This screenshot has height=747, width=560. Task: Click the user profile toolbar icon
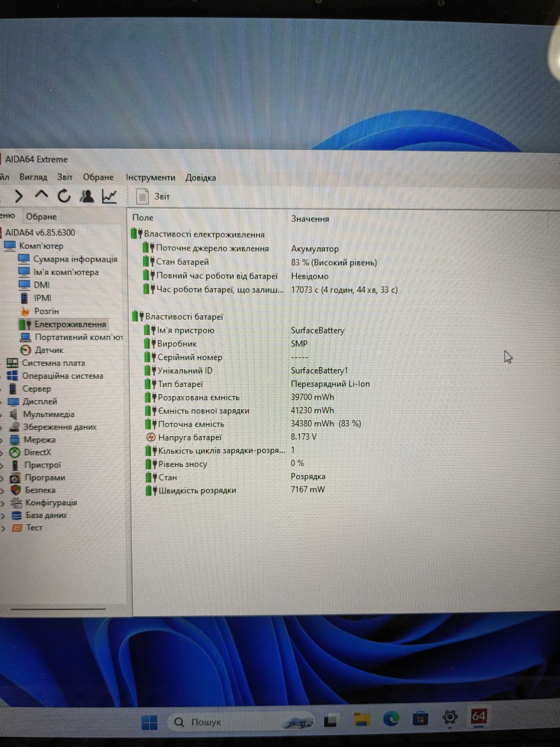[87, 196]
